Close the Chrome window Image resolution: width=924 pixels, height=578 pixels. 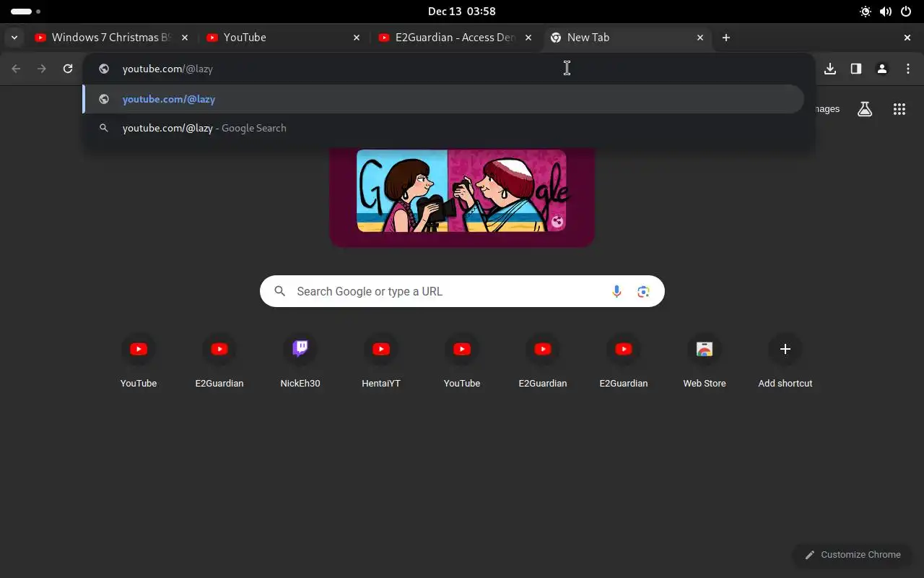pos(907,38)
